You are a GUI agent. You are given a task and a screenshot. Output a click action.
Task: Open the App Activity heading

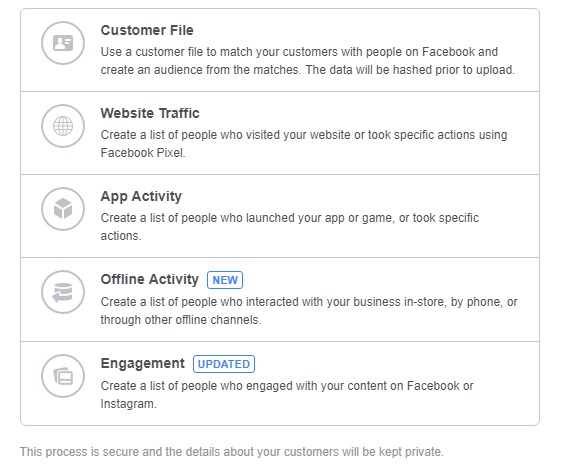(141, 196)
